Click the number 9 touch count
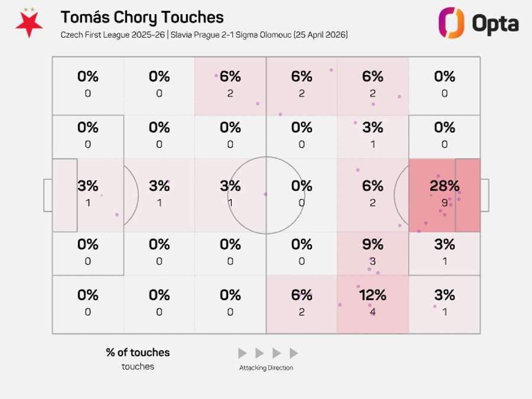The image size is (532, 399). pos(445,203)
